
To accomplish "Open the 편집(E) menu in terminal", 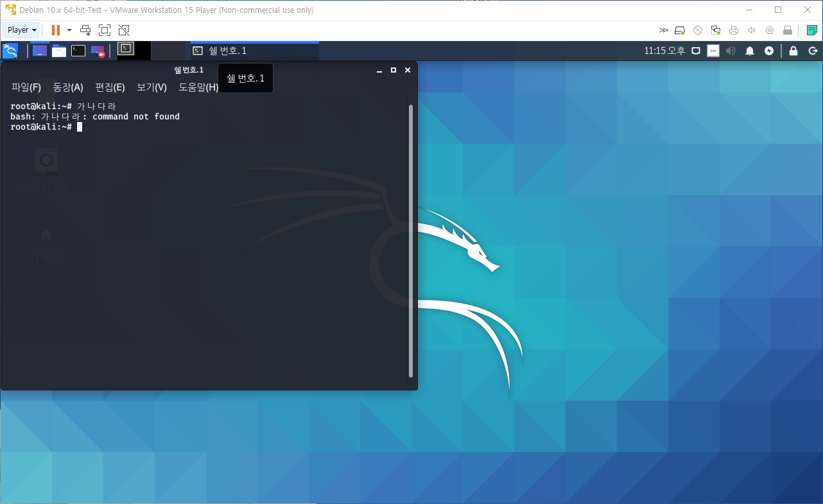I will (110, 87).
